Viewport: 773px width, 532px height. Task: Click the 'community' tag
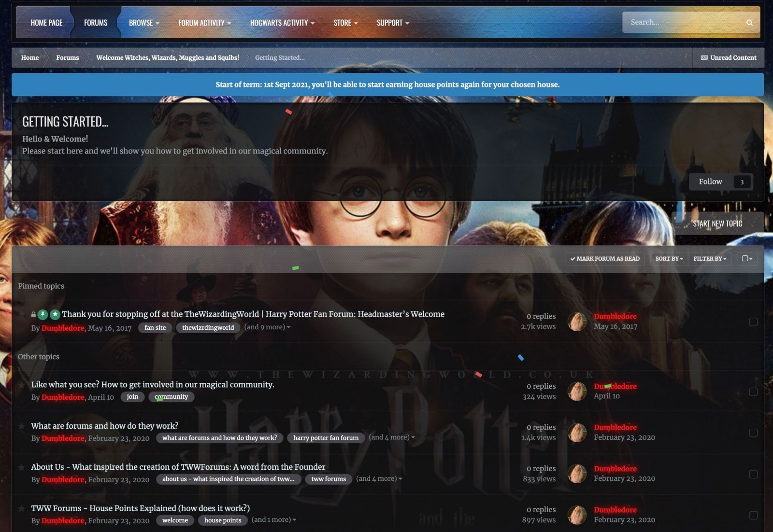172,397
